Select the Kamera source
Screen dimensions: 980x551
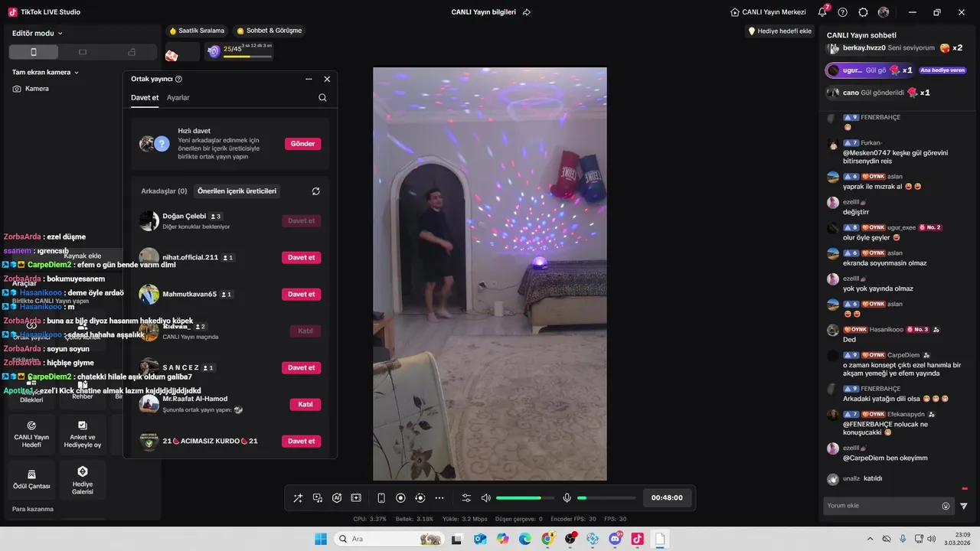[31, 89]
